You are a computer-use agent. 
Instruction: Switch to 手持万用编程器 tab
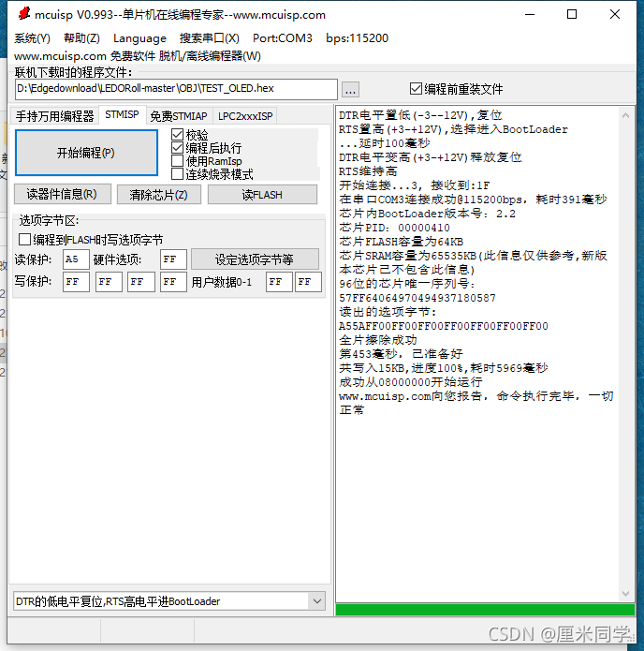pos(55,116)
